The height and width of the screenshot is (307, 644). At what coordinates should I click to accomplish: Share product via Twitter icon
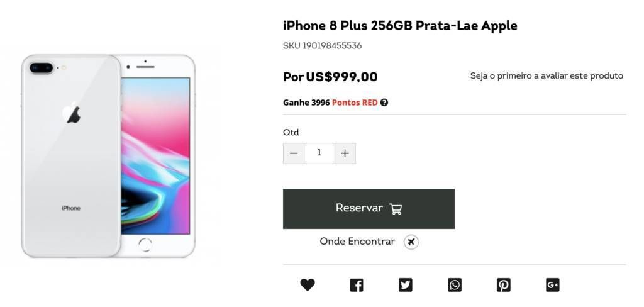coord(406,285)
